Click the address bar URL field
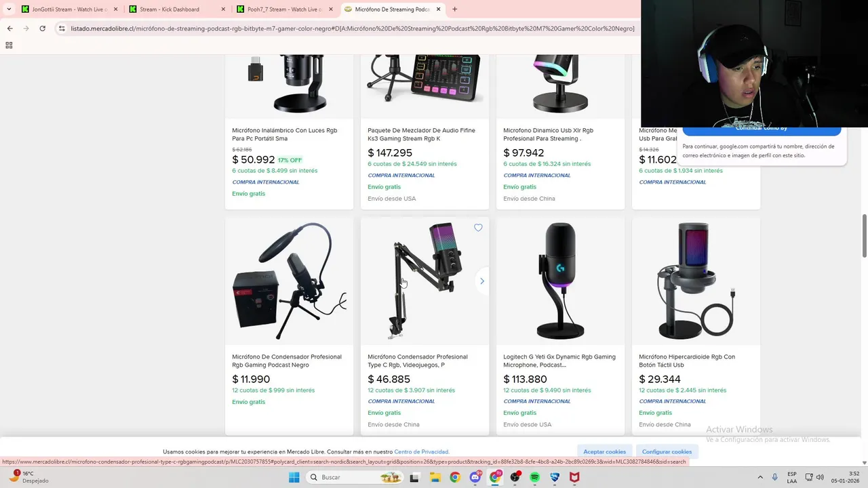This screenshot has height=488, width=868. pyautogui.click(x=353, y=28)
